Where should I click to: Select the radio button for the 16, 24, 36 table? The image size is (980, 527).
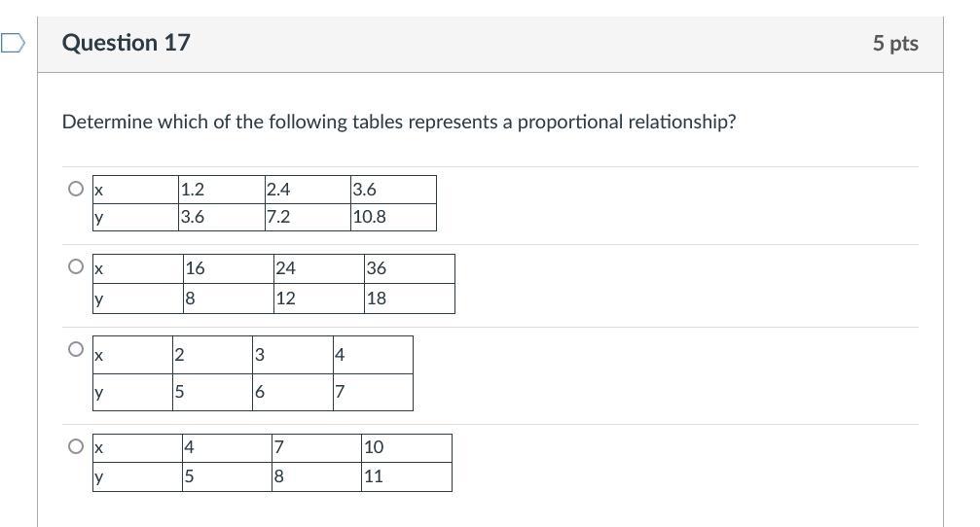coord(76,266)
